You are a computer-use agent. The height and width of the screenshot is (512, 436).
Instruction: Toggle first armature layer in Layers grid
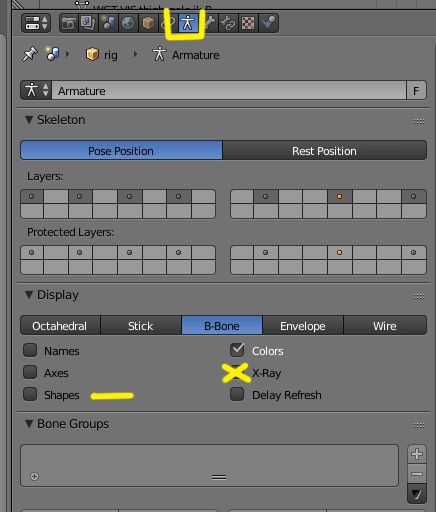click(x=32, y=197)
